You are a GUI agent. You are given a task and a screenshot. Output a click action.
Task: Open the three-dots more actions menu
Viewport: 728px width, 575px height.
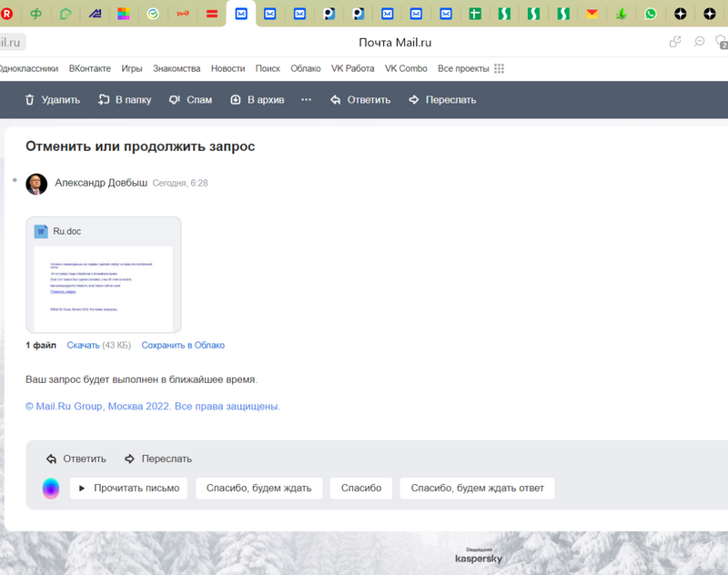pos(306,99)
